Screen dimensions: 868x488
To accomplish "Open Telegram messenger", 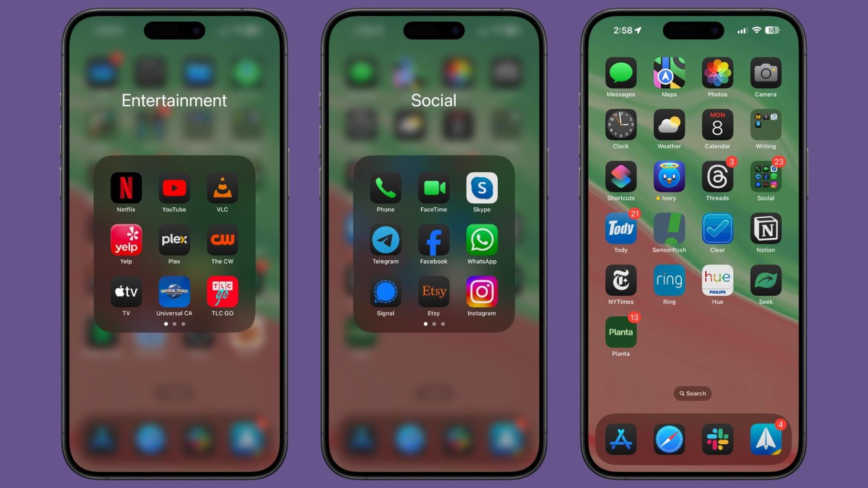I will coord(385,241).
